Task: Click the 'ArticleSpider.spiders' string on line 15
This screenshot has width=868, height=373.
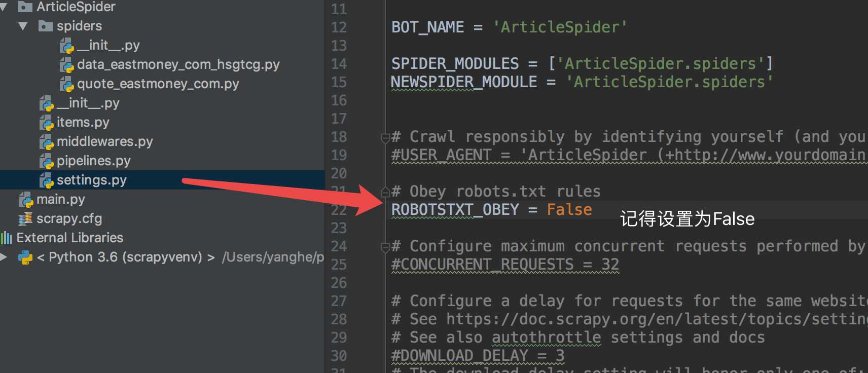Action: (x=669, y=82)
